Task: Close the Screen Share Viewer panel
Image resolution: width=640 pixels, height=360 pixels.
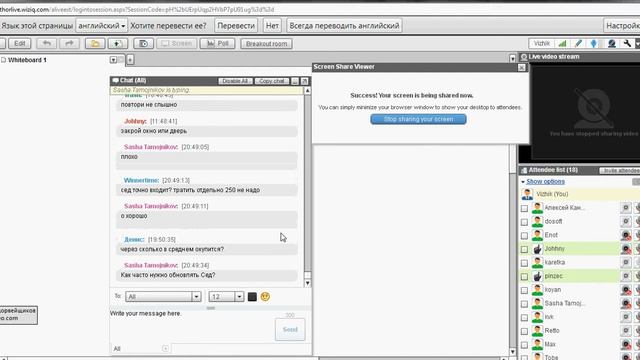Action: coord(522,67)
